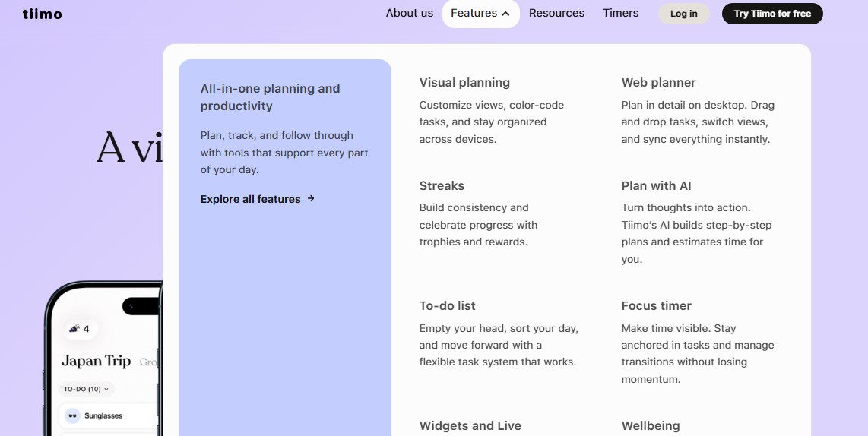Click the arrow next to Explore all features
Image resolution: width=868 pixels, height=436 pixels.
coord(311,198)
